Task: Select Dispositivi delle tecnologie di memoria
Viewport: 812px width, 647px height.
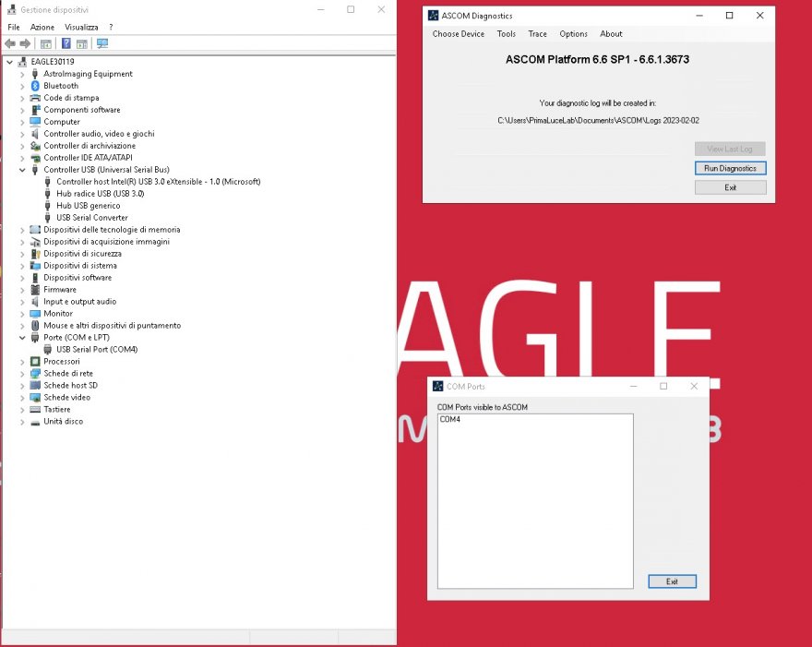Action: 112,230
